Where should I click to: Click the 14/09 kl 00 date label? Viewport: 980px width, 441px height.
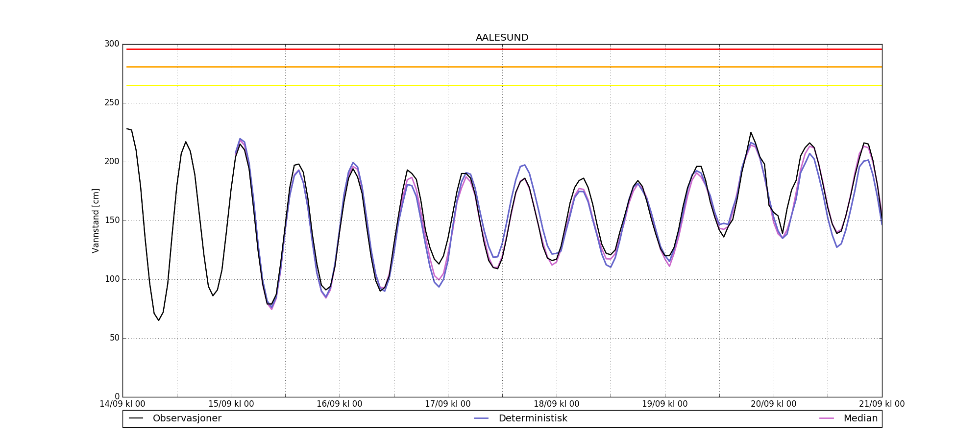click(x=122, y=404)
